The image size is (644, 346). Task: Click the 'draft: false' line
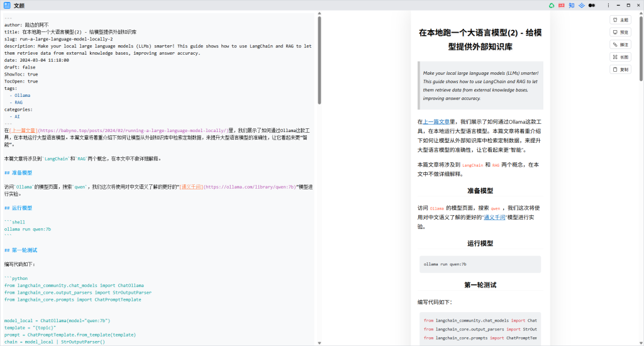[x=19, y=67]
